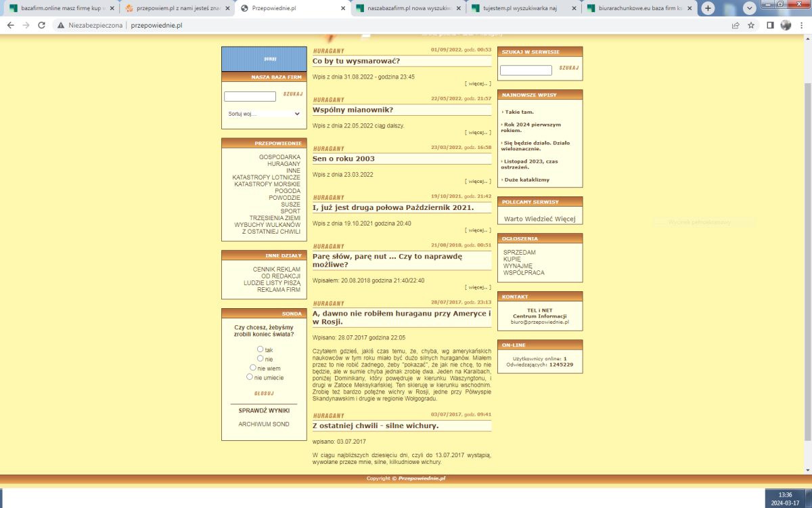Open the HURAGANY category link
Viewport: 812px width, 508px height.
284,164
